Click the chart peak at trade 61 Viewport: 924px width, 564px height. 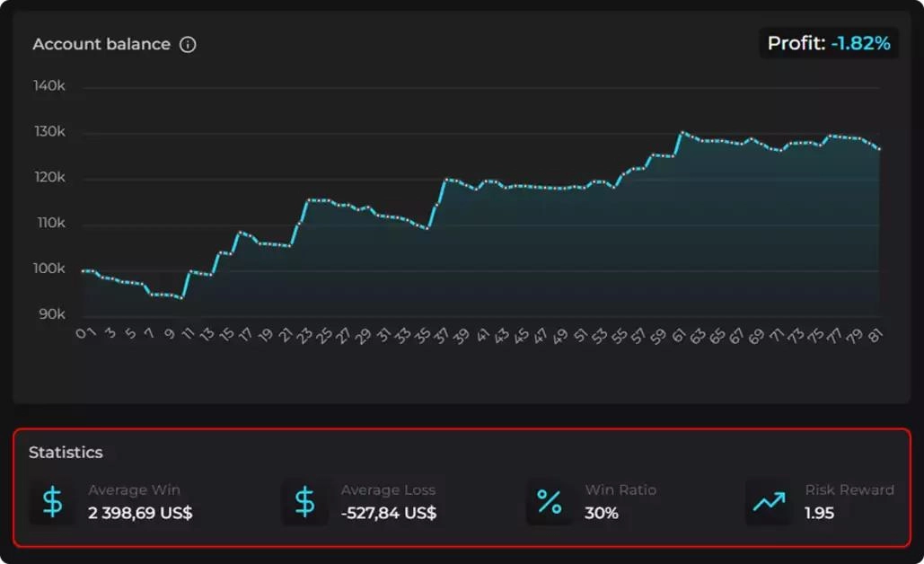pos(682,133)
